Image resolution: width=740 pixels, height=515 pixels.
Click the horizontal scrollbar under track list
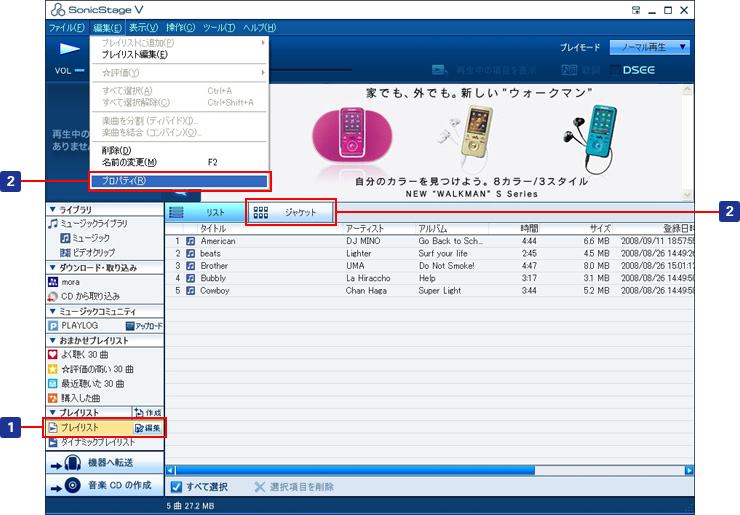tap(350, 470)
